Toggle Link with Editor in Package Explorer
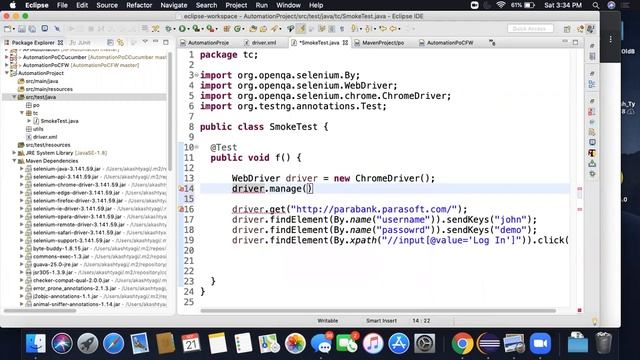 [x=120, y=42]
